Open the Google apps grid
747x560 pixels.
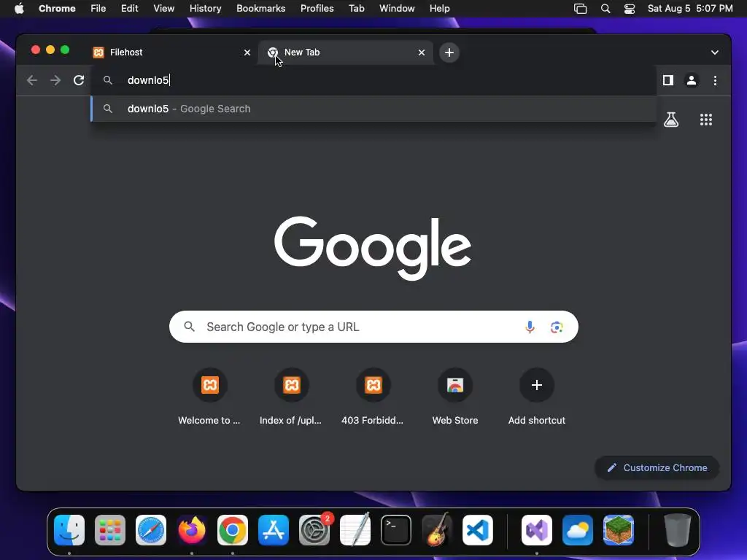[x=705, y=120]
